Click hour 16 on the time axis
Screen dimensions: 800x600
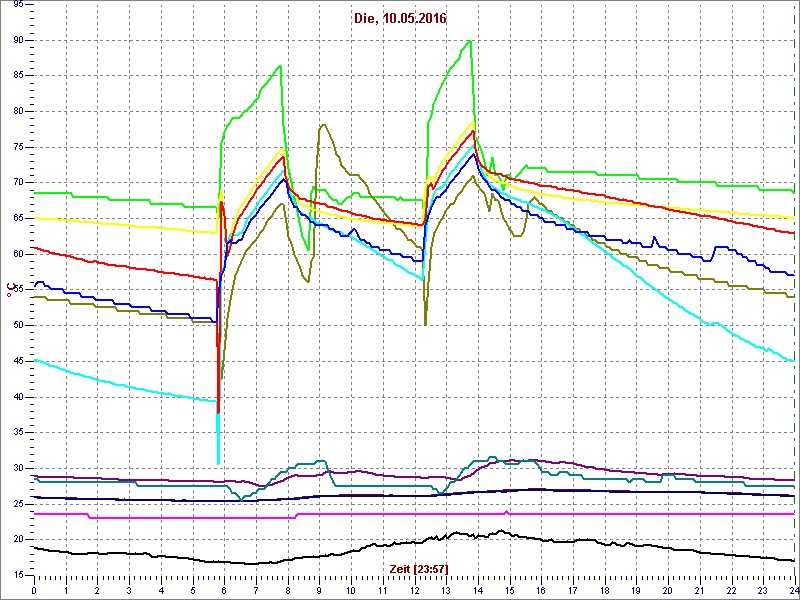541,590
